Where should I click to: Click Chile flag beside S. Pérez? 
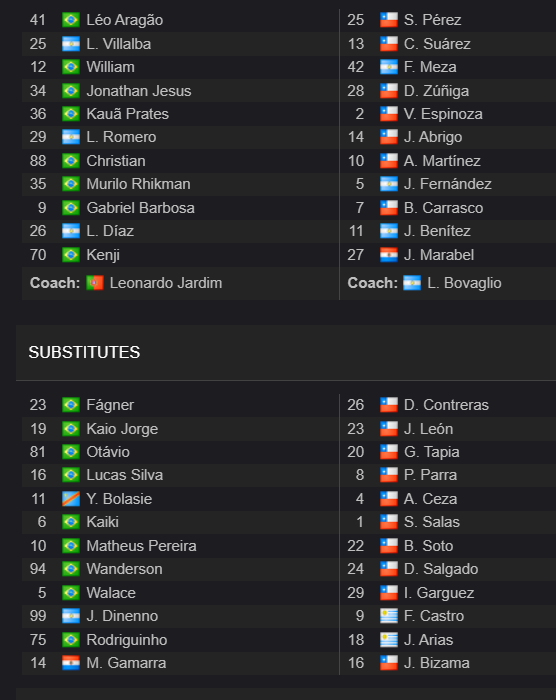tap(389, 20)
